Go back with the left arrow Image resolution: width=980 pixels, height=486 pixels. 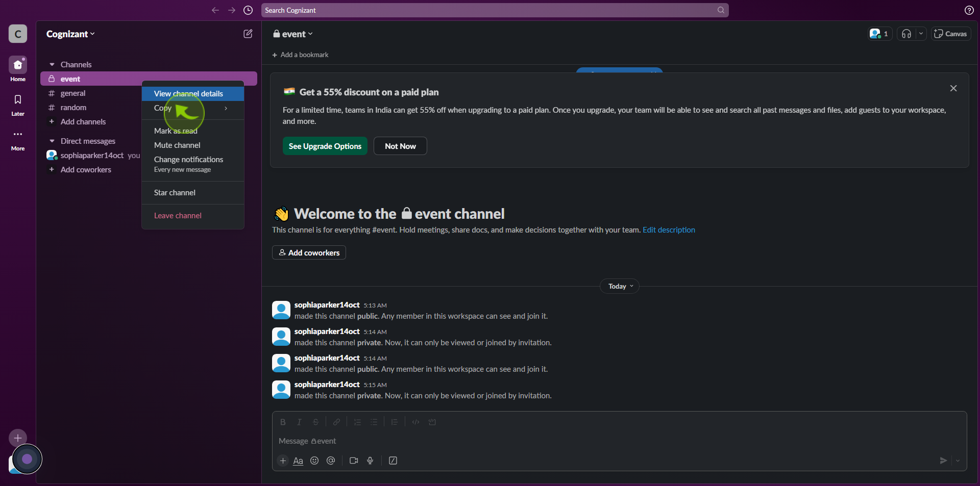[x=215, y=10]
